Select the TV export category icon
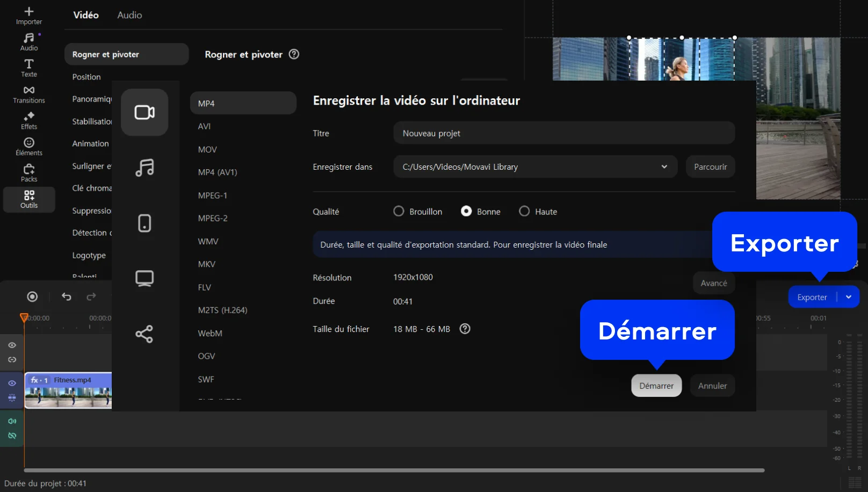868x492 pixels. pyautogui.click(x=144, y=278)
